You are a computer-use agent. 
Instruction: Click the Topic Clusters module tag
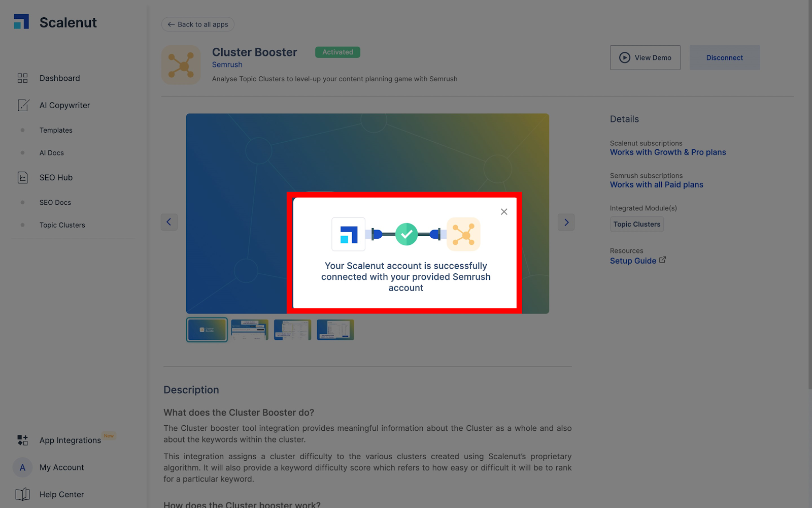637,224
